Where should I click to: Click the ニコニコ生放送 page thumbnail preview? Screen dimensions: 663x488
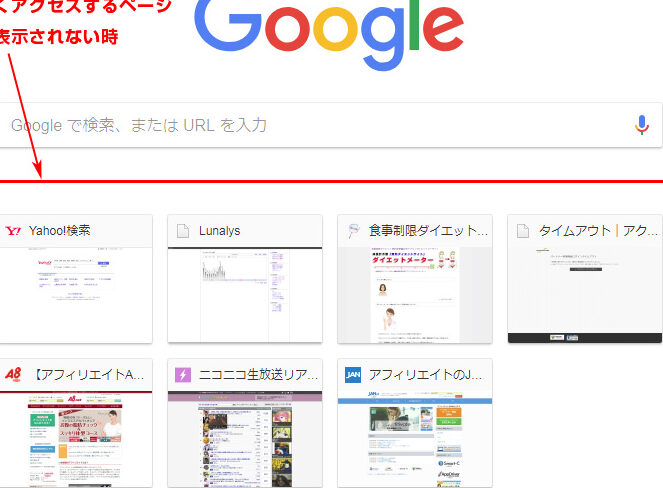pyautogui.click(x=245, y=439)
